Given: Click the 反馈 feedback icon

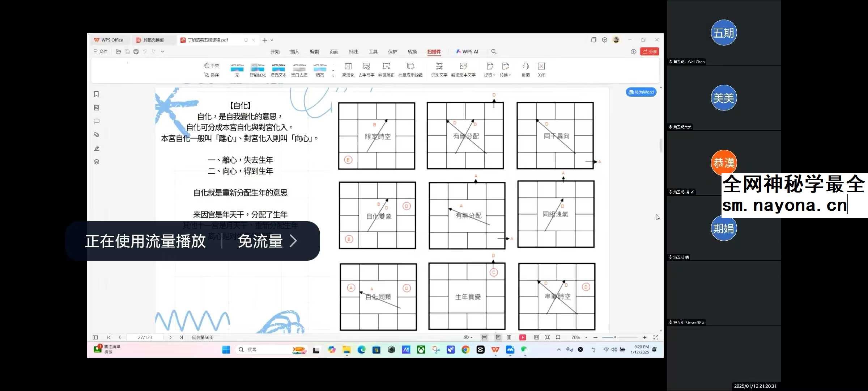Looking at the screenshot, I should point(526,70).
